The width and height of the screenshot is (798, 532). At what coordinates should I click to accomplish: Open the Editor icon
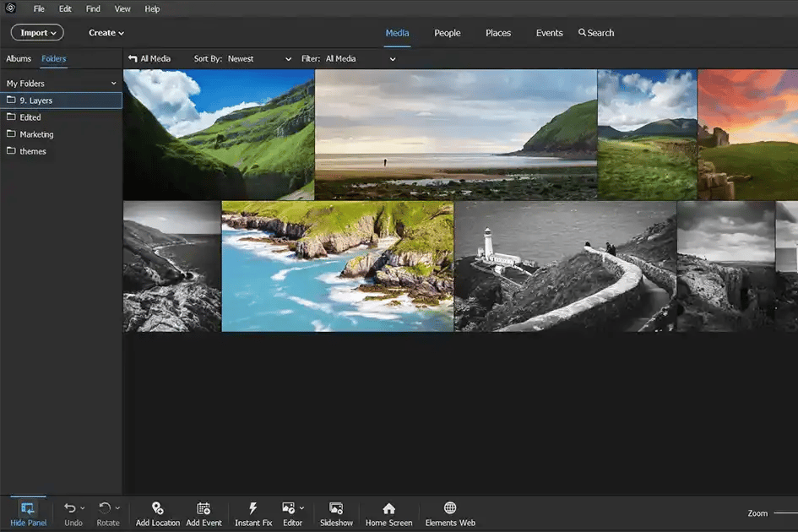tap(288, 508)
